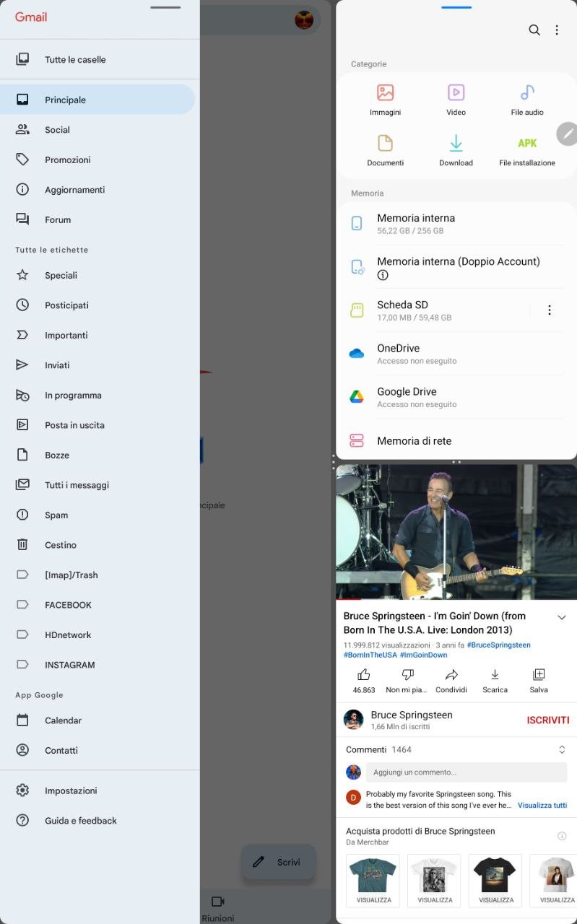577x924 pixels.
Task: Open the #BruceSpringsteen hashtag link
Action: pyautogui.click(x=498, y=645)
